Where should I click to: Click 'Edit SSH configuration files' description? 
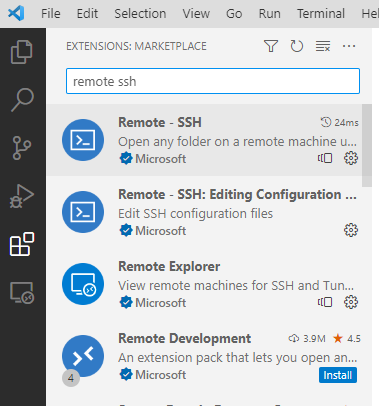click(196, 213)
